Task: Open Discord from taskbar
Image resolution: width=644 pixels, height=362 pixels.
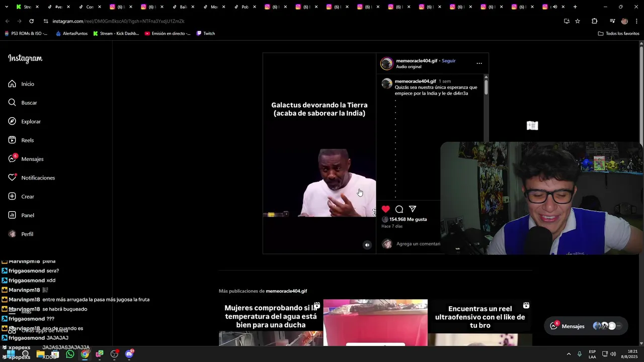Action: [x=129, y=354]
